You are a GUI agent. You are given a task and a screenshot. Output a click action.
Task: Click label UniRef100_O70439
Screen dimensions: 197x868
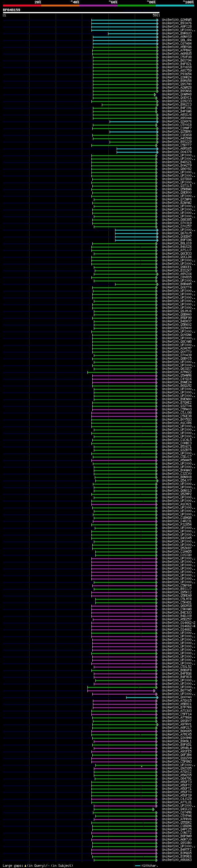(x=177, y=355)
